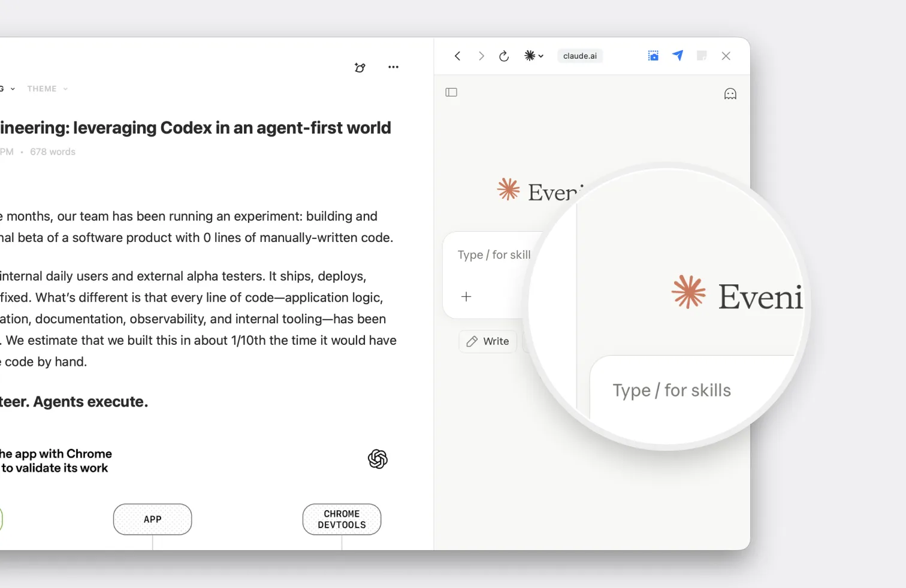Go forward in the side browser

pyautogui.click(x=481, y=56)
